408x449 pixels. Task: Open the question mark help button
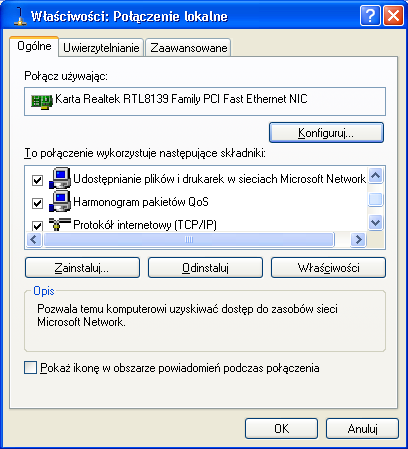coord(370,15)
